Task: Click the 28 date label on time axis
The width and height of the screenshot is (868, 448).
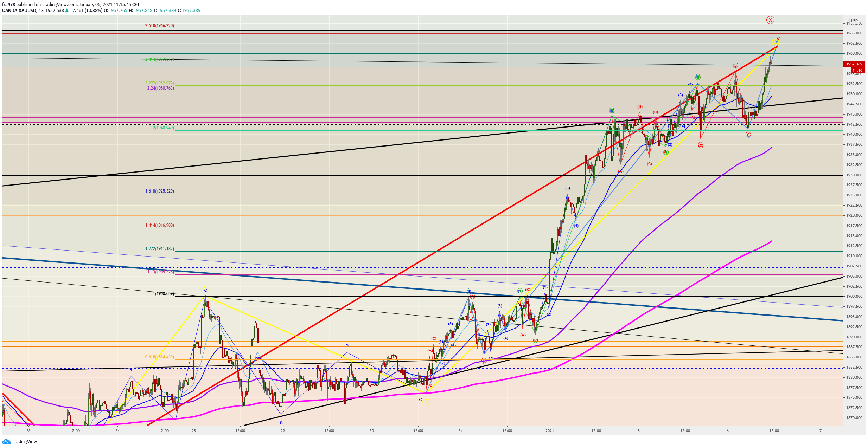Action: pos(194,431)
